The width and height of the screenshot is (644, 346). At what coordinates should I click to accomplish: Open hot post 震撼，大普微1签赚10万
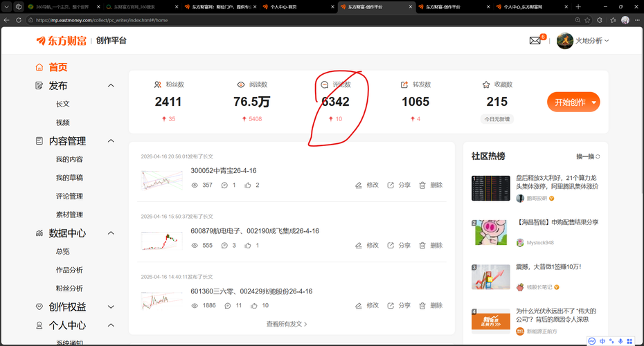click(x=548, y=267)
